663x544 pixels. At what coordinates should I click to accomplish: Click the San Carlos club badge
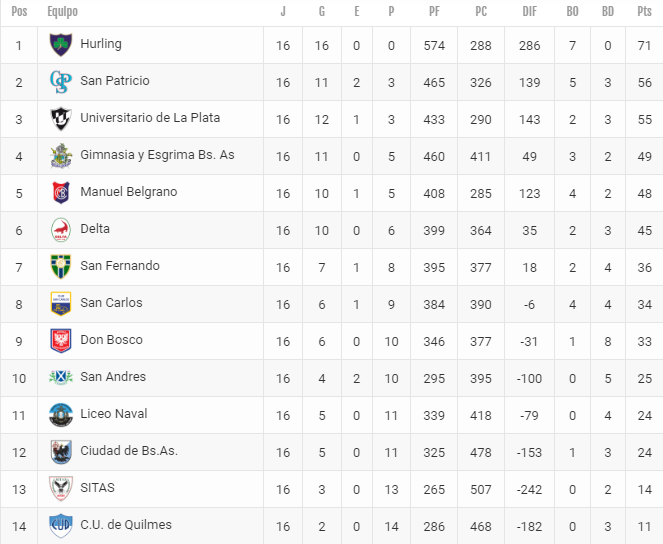[x=60, y=303]
